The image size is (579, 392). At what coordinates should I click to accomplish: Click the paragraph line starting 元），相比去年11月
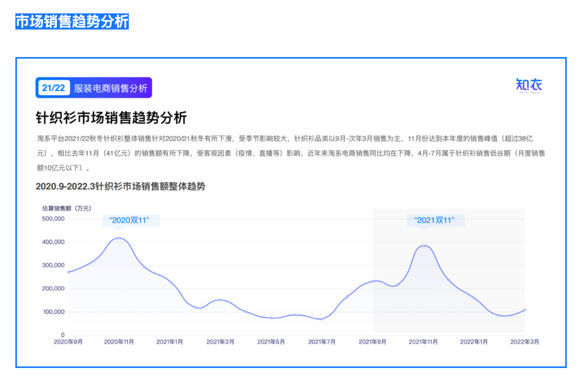[291, 153]
